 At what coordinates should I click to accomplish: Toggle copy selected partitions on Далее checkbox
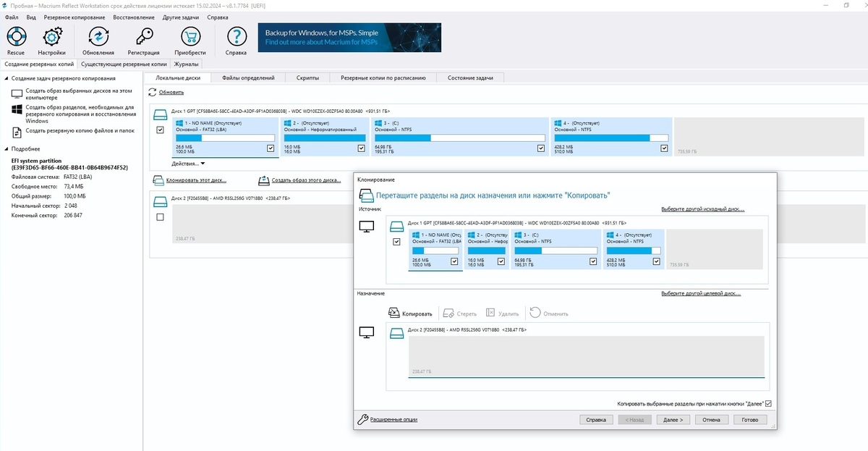pyautogui.click(x=768, y=403)
